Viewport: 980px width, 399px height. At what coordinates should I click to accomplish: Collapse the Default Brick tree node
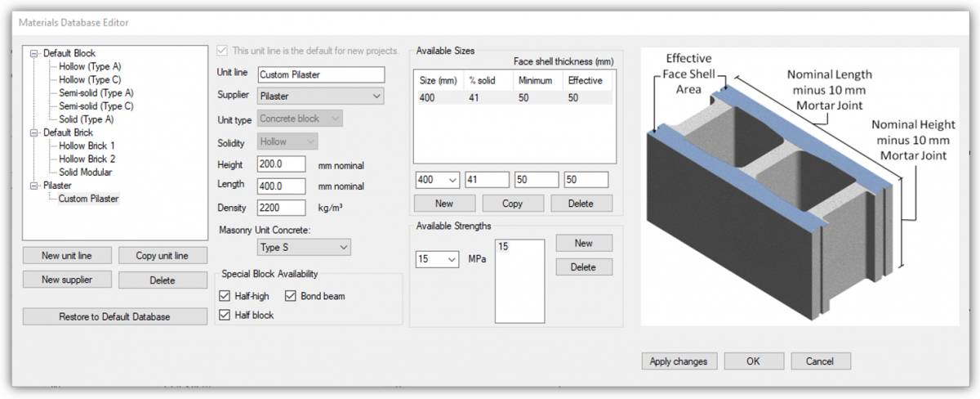[34, 132]
